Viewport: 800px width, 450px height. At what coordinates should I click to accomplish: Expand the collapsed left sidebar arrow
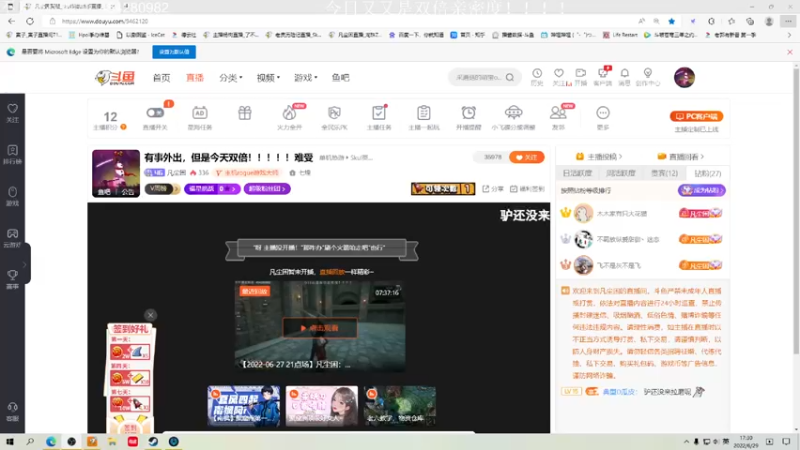pos(24,264)
